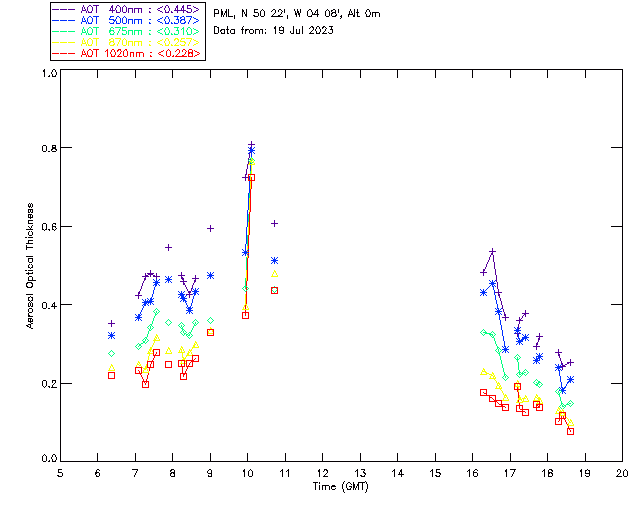Click the y-axis tick label 0.2

(49, 384)
